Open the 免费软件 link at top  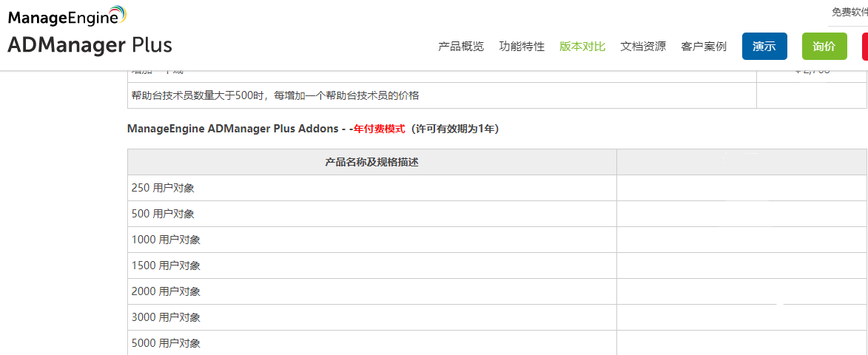[850, 12]
